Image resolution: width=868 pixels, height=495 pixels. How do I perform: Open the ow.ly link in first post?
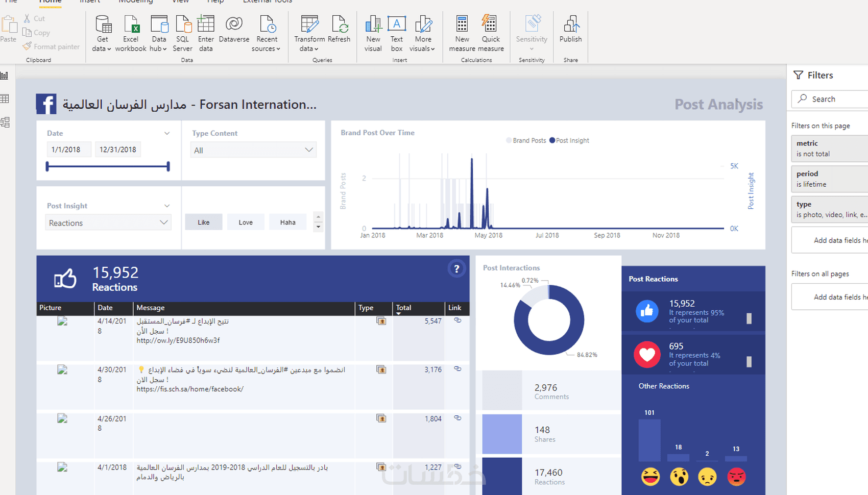pos(178,340)
